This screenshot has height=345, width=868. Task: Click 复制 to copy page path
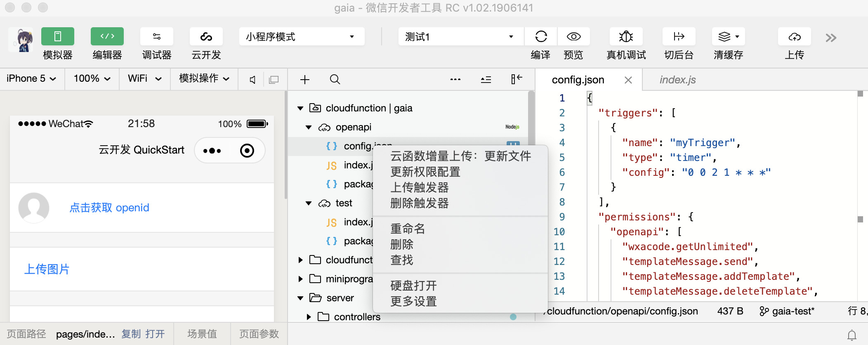tap(131, 334)
